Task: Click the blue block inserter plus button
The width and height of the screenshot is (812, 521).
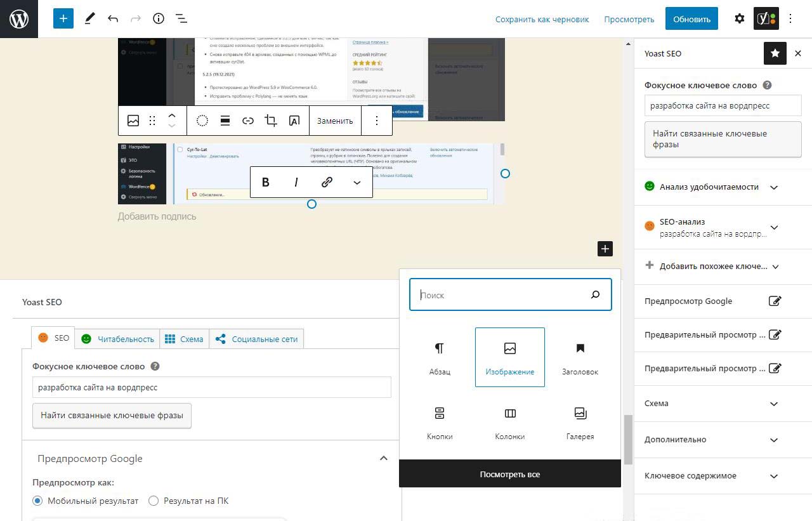Action: pos(63,18)
